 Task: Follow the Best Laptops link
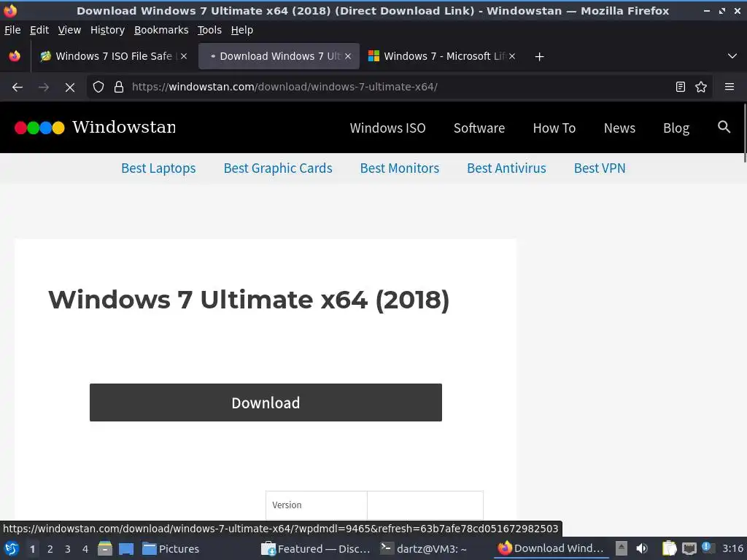tap(158, 168)
